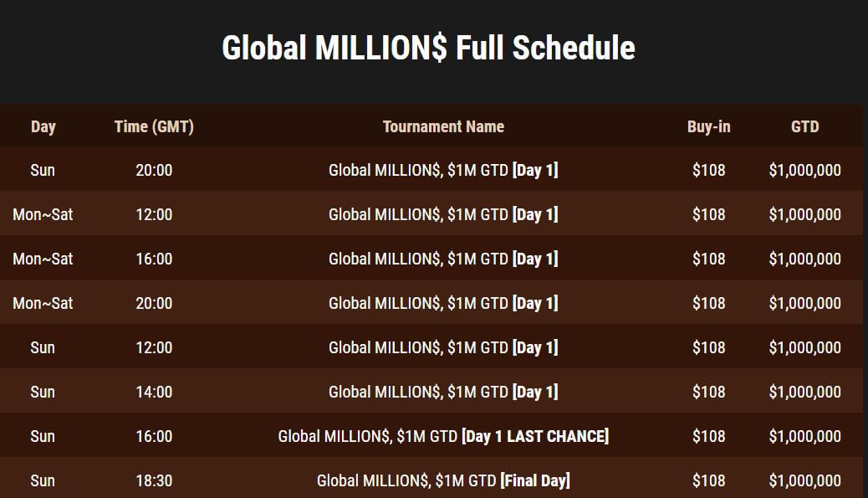Viewport: 868px width, 498px height.
Task: Click the Mon~Sat cell in the 16:00 row
Action: [x=43, y=259]
